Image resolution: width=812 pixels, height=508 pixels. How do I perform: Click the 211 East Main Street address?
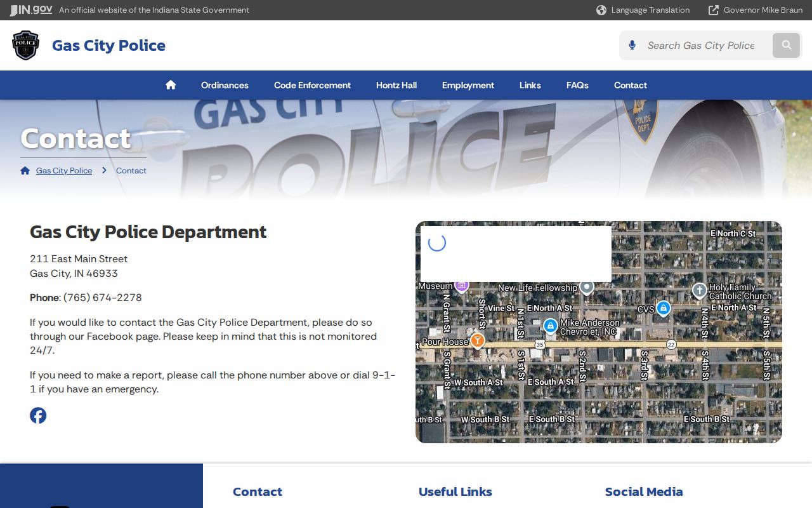click(x=79, y=258)
